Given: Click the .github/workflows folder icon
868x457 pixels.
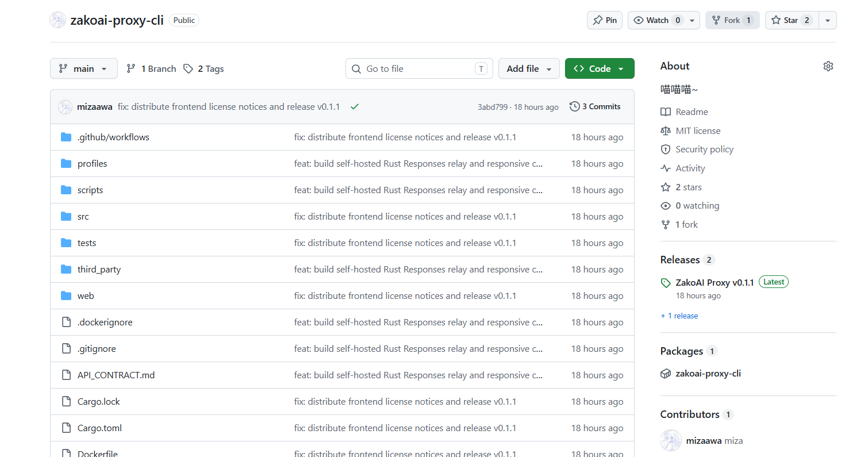Looking at the screenshot, I should pyautogui.click(x=66, y=137).
